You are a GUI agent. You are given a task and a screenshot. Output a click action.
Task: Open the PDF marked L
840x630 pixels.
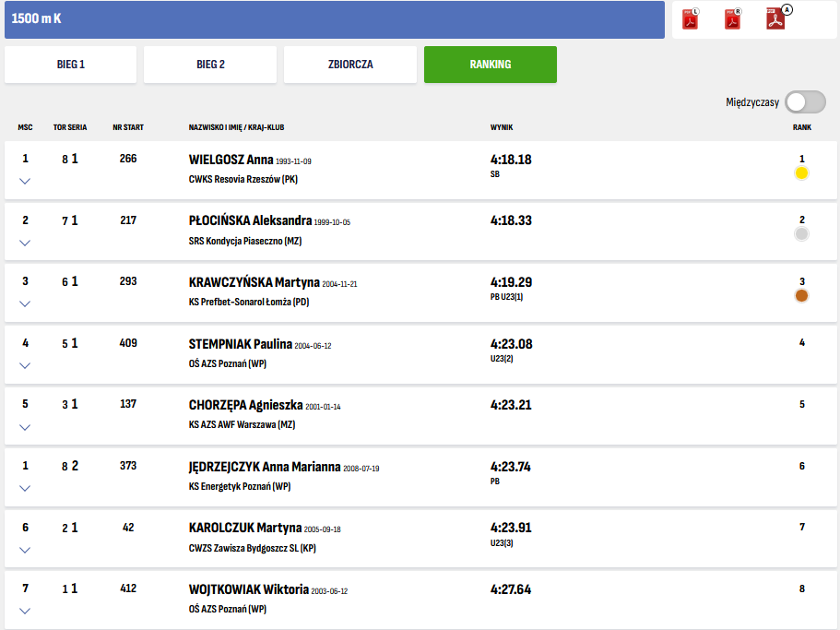point(690,19)
